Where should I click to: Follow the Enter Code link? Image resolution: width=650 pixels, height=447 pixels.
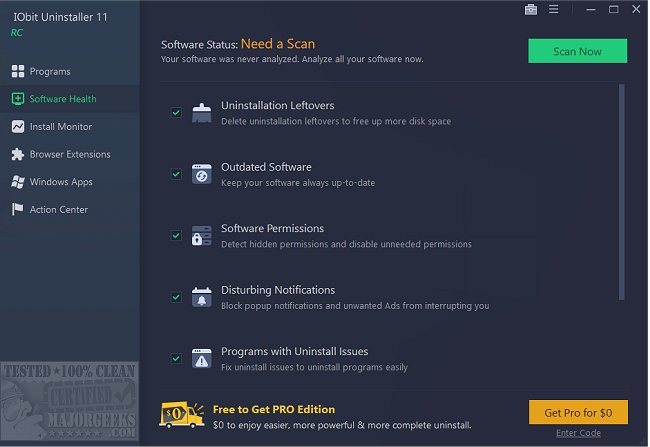[580, 434]
